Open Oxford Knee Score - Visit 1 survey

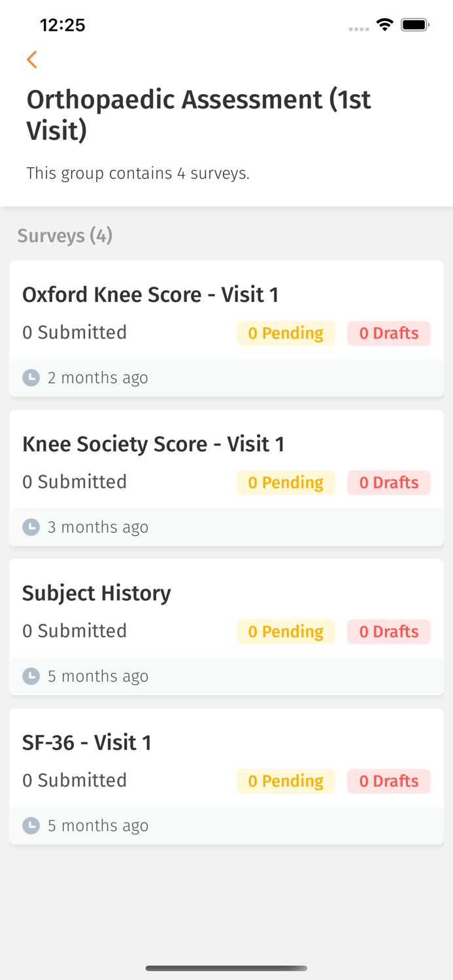coord(150,295)
